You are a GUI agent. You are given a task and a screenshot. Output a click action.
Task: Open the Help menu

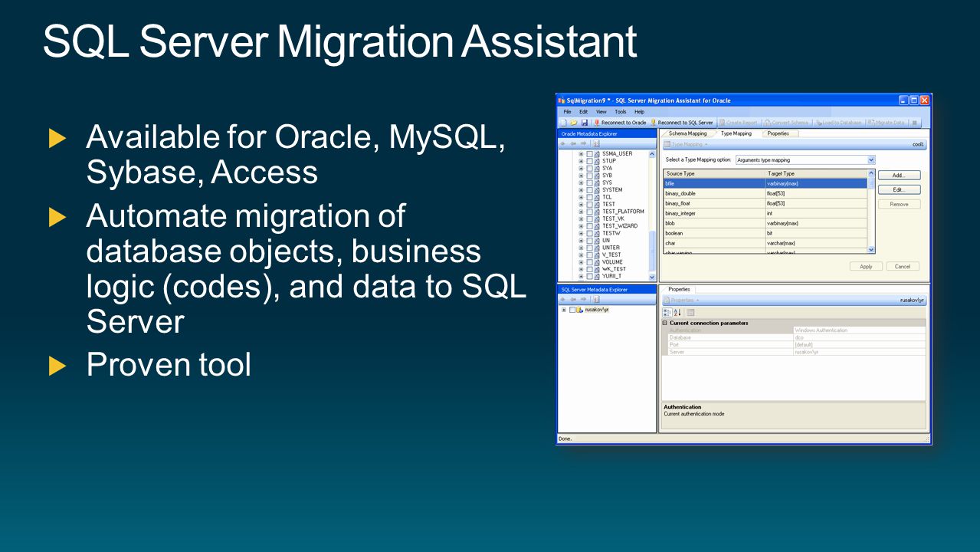coord(640,112)
